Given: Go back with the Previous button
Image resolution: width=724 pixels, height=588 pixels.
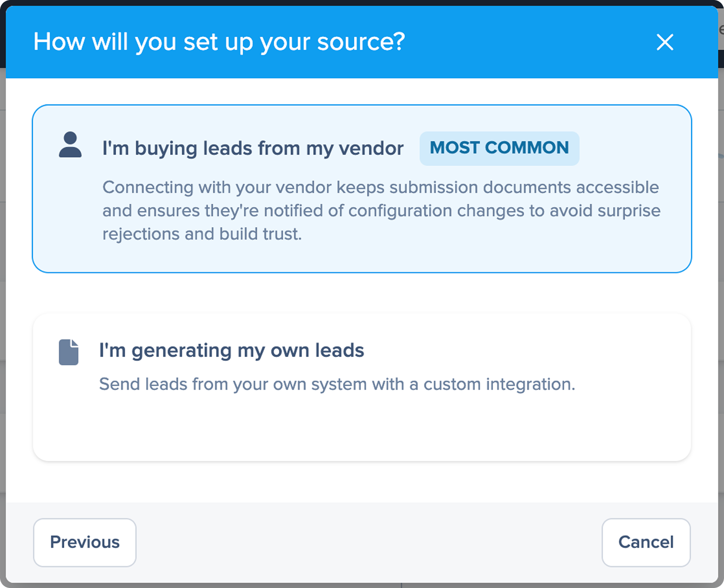Looking at the screenshot, I should click(x=85, y=542).
